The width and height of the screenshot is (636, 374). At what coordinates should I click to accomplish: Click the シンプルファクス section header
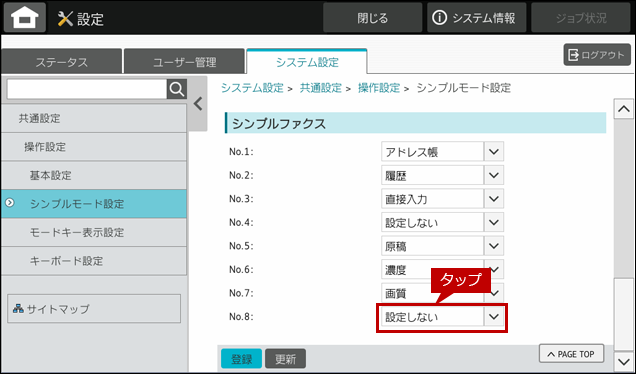(415, 123)
